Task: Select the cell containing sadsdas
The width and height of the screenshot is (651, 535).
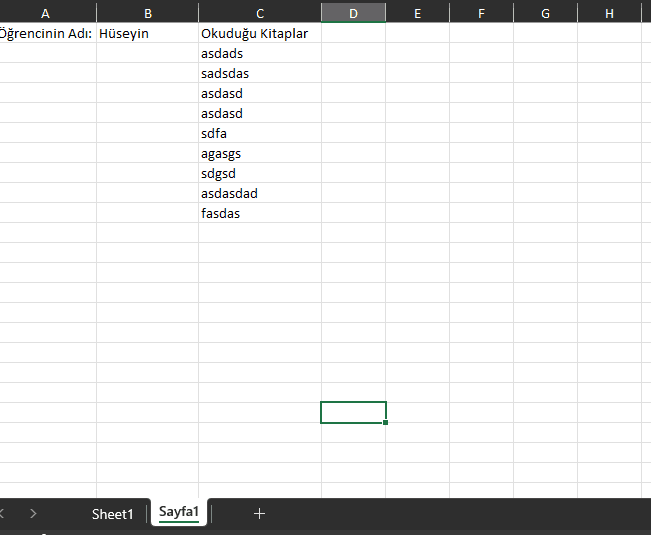Action: point(260,73)
